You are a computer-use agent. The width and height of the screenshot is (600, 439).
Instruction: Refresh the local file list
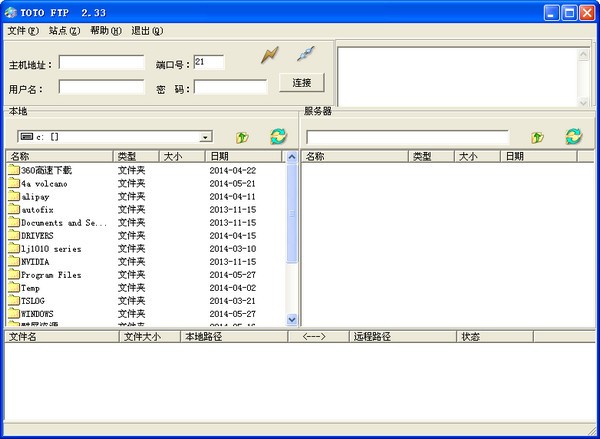[x=279, y=137]
